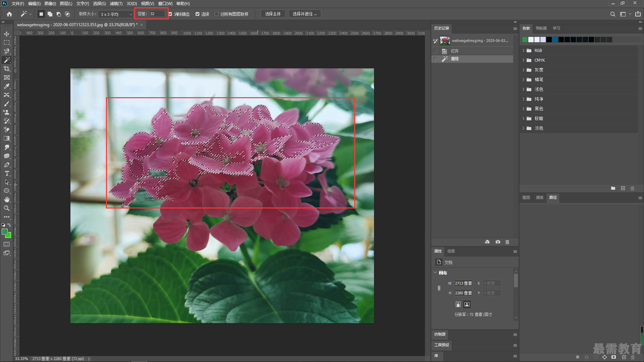Choose Add to selection mode icon
This screenshot has width=644, height=362.
click(x=50, y=14)
